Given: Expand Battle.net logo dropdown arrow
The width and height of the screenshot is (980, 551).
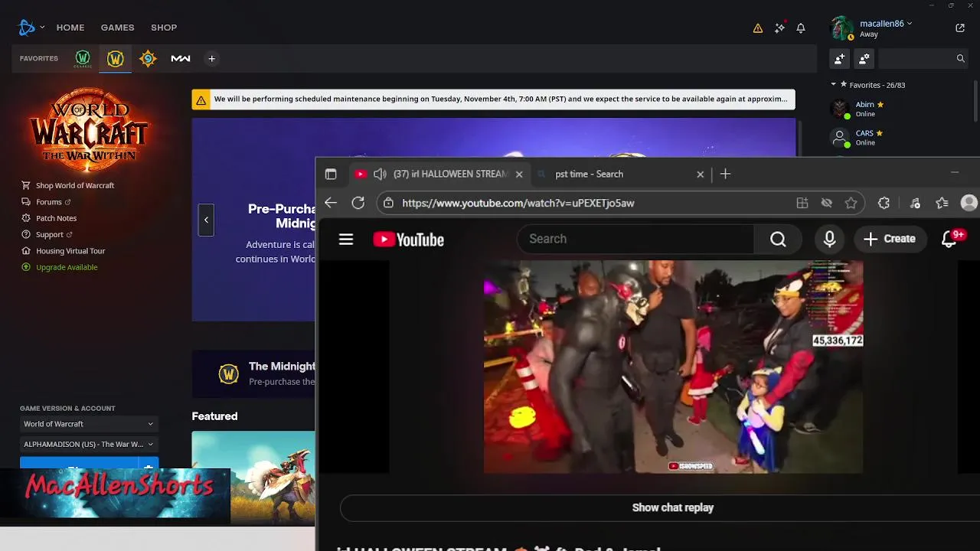Looking at the screenshot, I should coord(42,28).
